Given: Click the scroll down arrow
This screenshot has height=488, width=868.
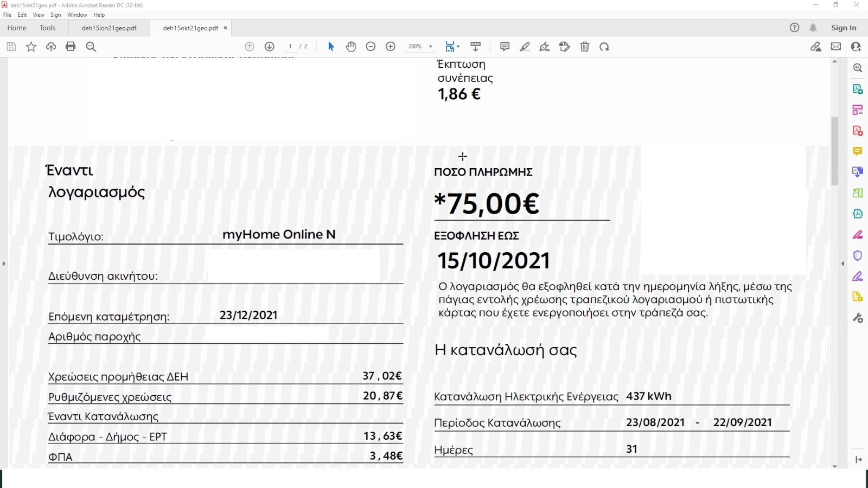Looking at the screenshot, I should [x=834, y=466].
